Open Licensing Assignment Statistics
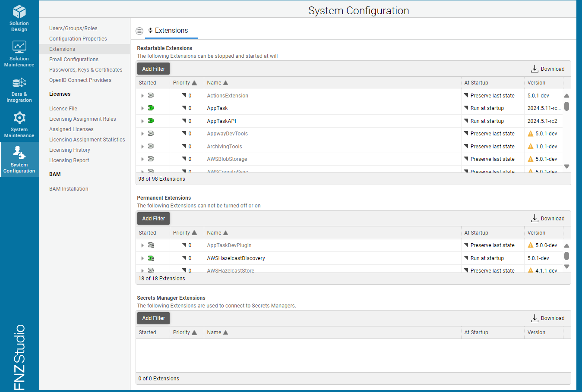The image size is (582, 392). (x=87, y=140)
